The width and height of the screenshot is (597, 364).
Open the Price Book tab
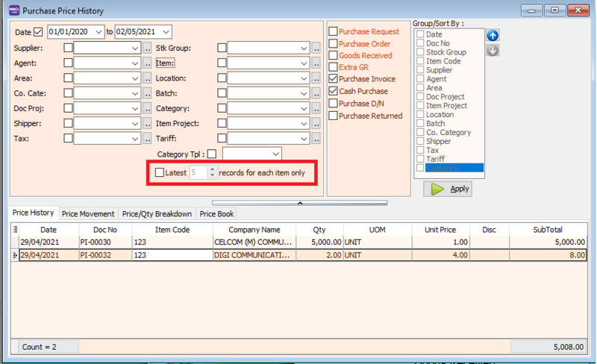click(x=216, y=214)
